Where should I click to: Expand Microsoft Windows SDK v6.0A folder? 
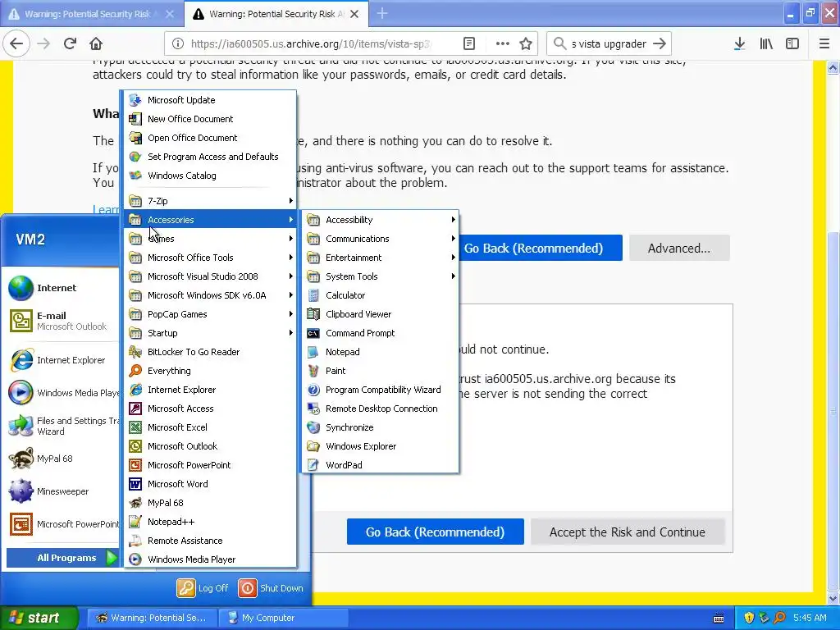pos(211,295)
